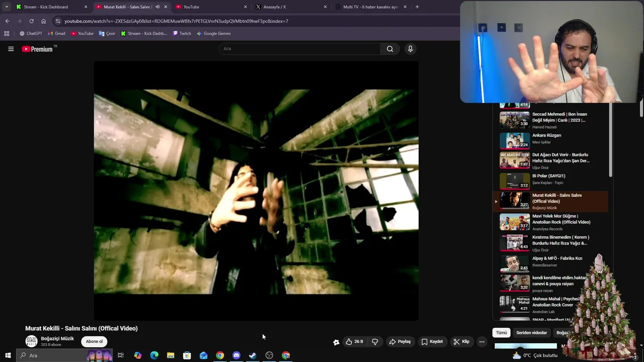Mute the Murat Kekilli tab audio
This screenshot has width=644, height=362.
tap(157, 7)
